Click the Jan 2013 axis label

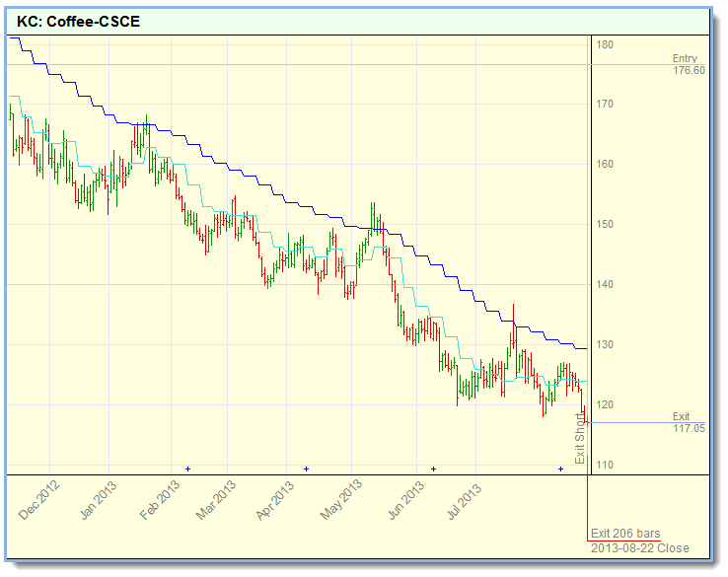[99, 499]
